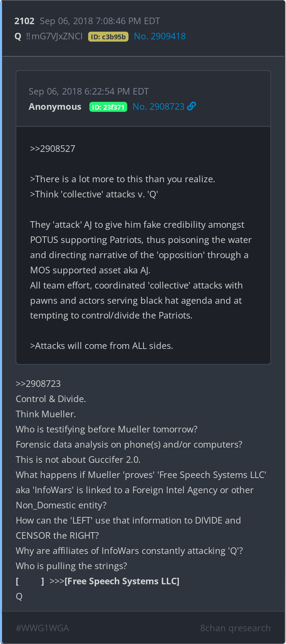Follow the >>2908527 reply reference
This screenshot has height=644, width=286.
pyautogui.click(x=52, y=149)
